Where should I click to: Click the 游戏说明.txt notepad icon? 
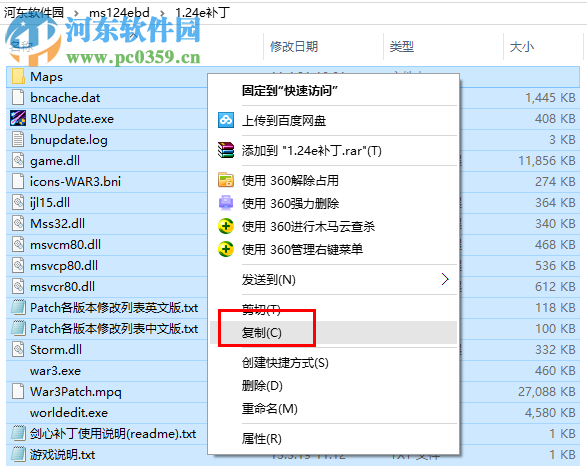pos(18,454)
